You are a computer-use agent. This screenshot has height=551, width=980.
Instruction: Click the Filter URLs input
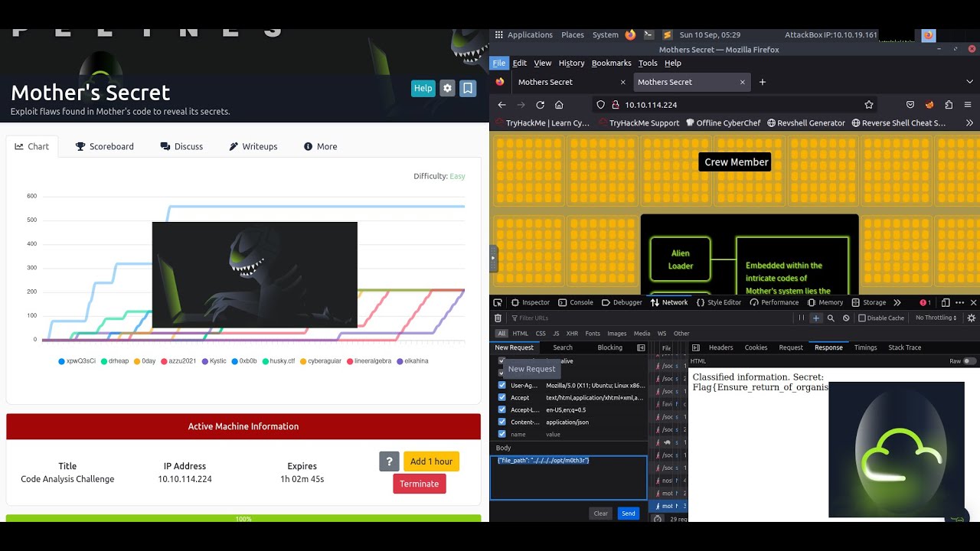(x=651, y=318)
